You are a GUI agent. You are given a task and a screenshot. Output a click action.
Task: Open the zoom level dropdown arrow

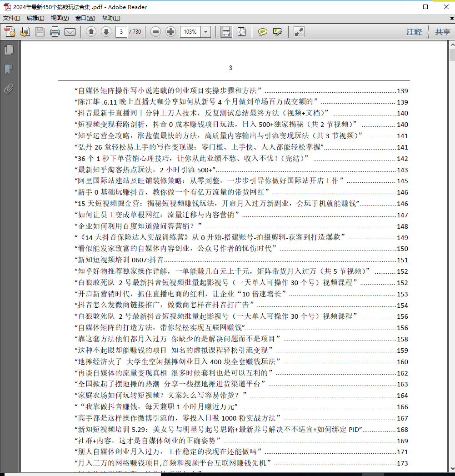pyautogui.click(x=206, y=32)
